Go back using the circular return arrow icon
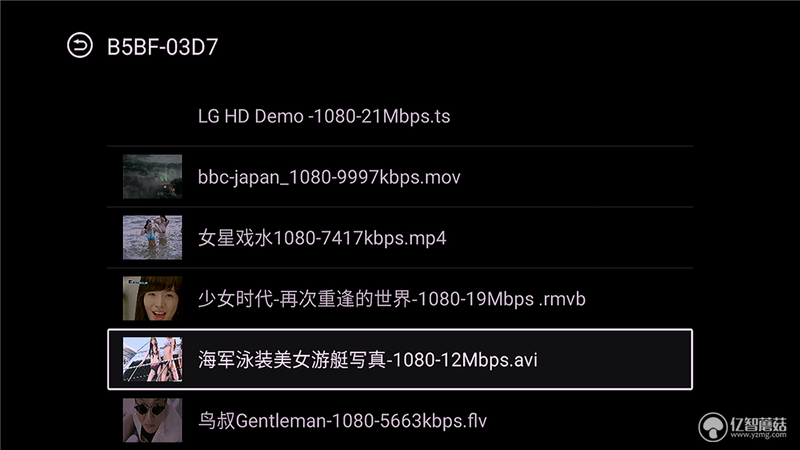Image resolution: width=800 pixels, height=450 pixels. click(x=80, y=45)
